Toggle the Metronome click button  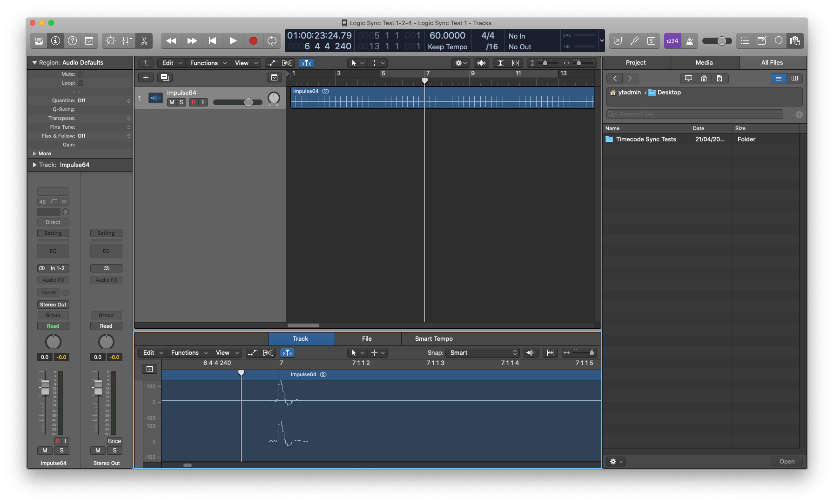click(689, 41)
